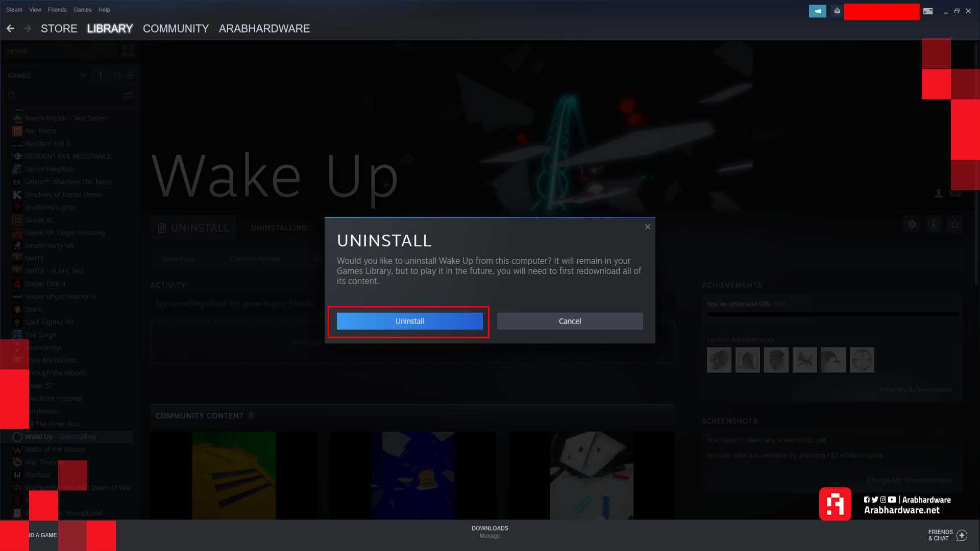Viewport: 980px width, 551px height.
Task: Select Skater XL in game list
Action: [x=39, y=220]
